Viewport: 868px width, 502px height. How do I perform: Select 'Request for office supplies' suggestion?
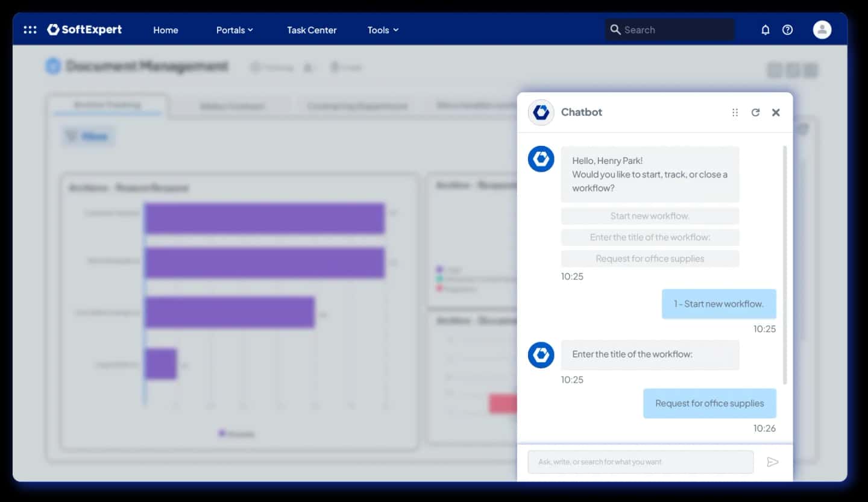(650, 259)
